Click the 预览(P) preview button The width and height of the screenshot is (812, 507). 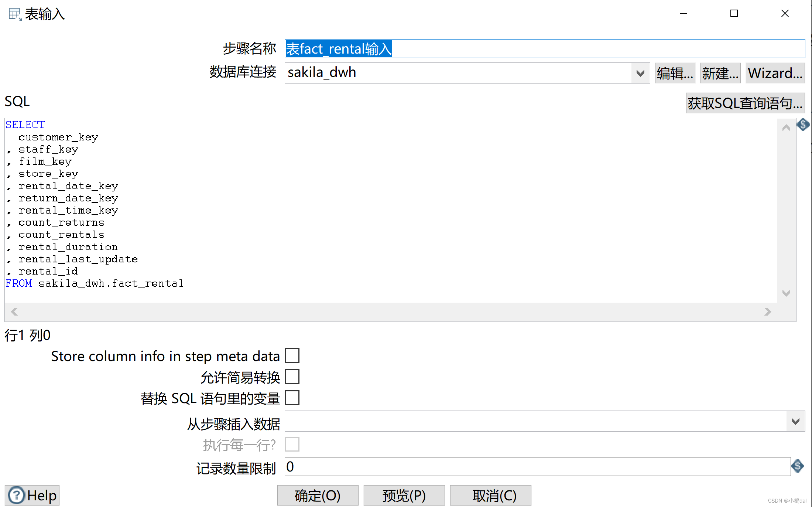tap(404, 495)
